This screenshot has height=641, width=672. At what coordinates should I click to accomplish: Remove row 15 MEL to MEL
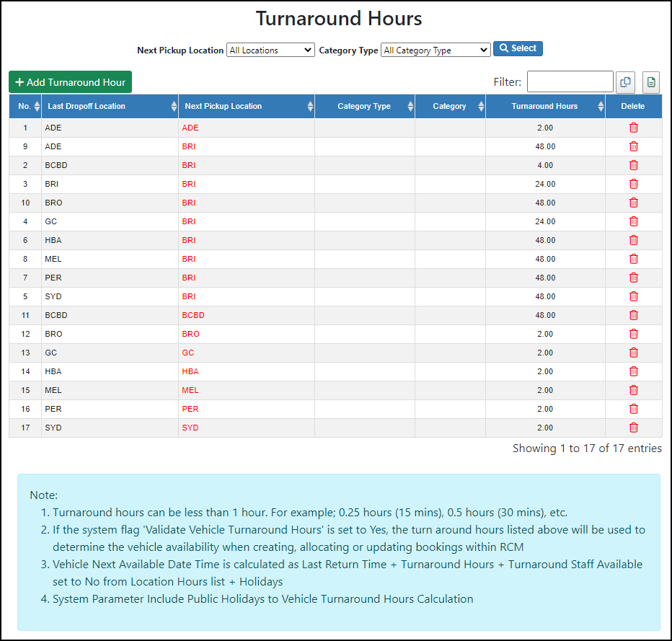pos(633,390)
